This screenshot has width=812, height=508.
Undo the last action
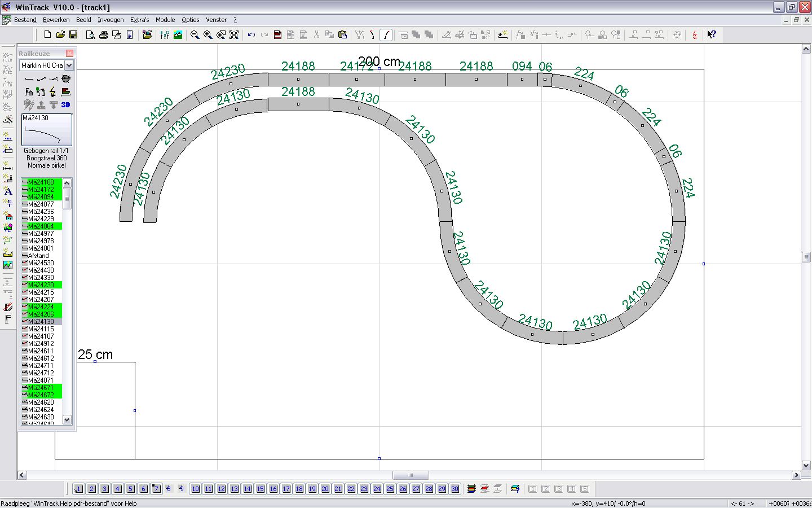click(x=251, y=35)
